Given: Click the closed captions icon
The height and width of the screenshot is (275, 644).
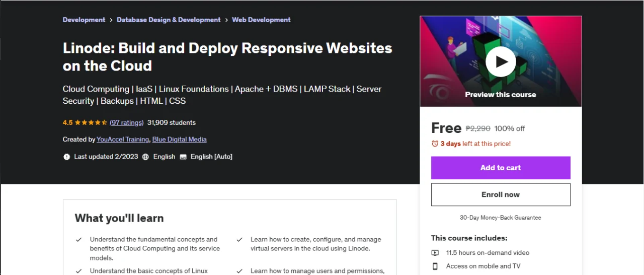Looking at the screenshot, I should pos(183,157).
